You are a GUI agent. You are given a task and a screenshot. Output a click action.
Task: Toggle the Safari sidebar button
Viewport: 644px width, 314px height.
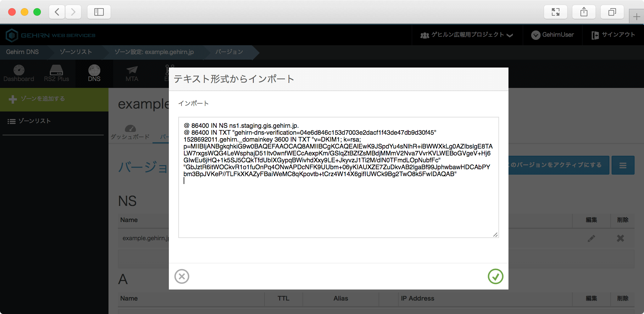tap(99, 12)
